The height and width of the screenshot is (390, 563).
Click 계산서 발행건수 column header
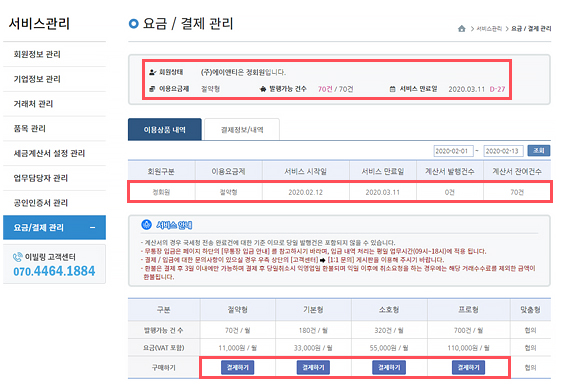(x=450, y=171)
